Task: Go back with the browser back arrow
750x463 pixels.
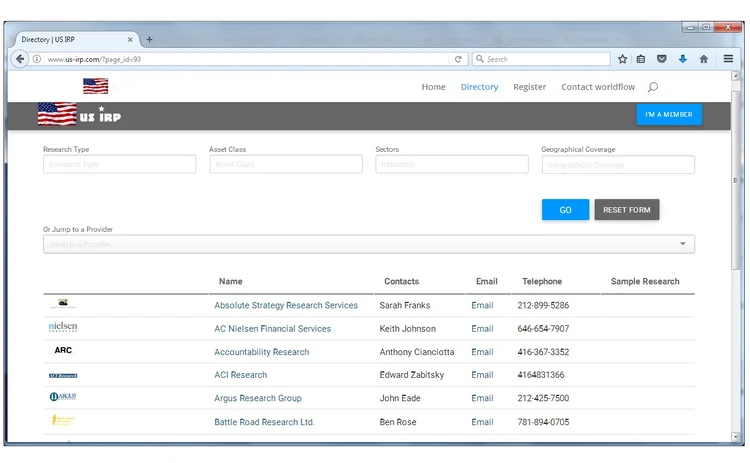Action: coord(20,59)
